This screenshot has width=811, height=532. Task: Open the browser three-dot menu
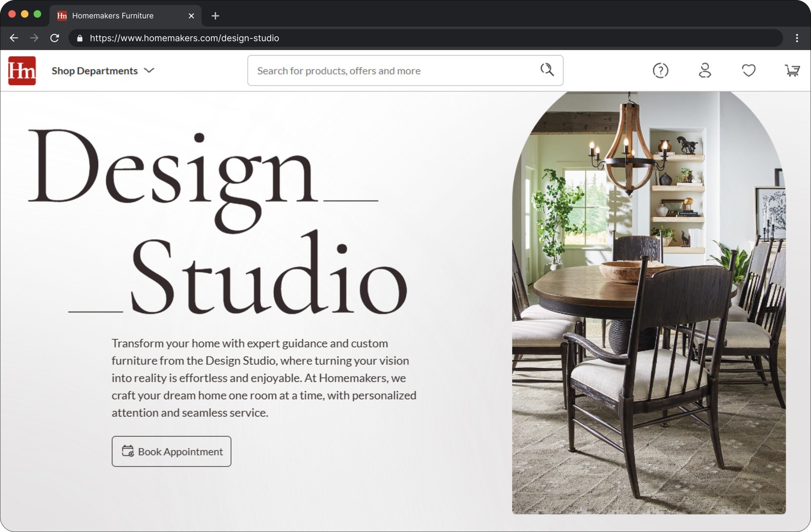797,38
